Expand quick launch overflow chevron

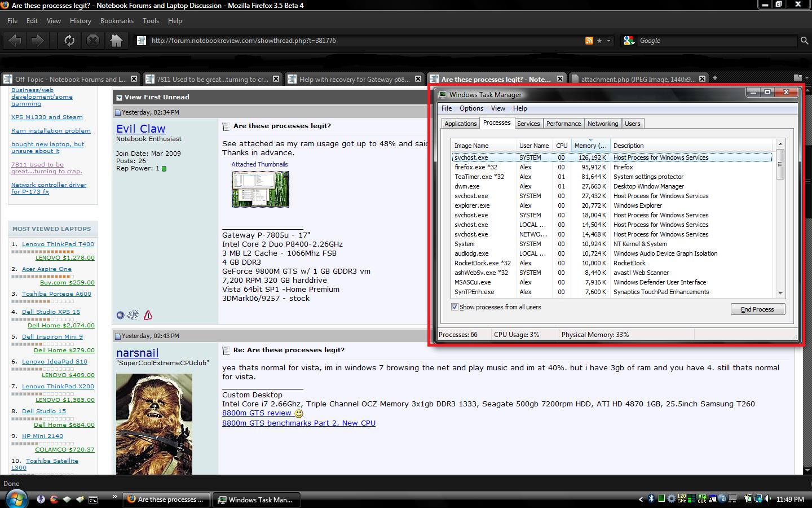tap(115, 497)
